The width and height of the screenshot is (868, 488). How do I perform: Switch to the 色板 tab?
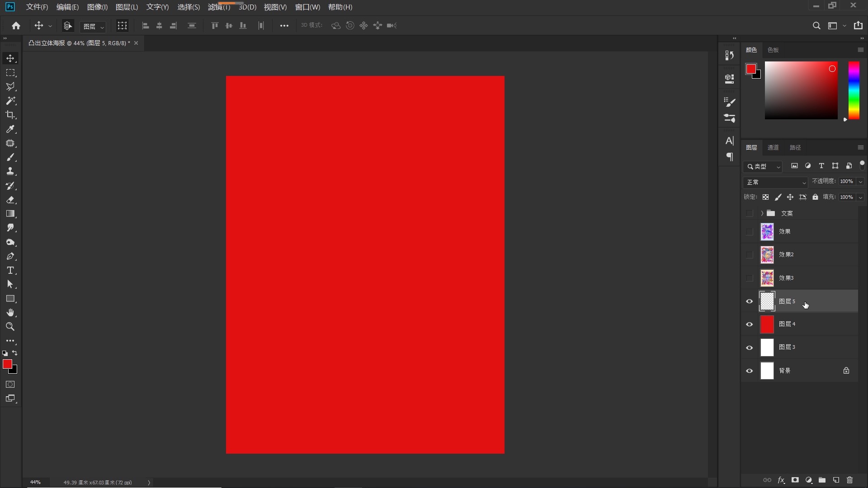tap(773, 50)
